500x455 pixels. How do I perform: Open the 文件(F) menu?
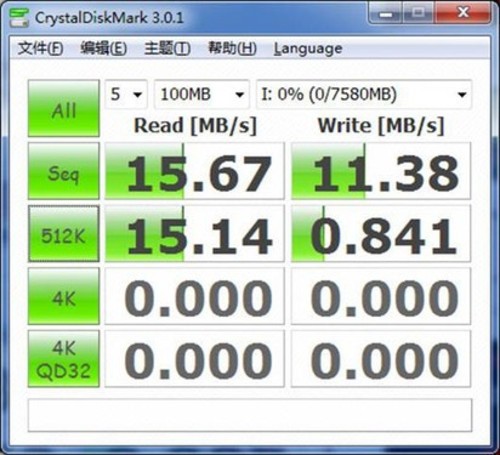40,48
